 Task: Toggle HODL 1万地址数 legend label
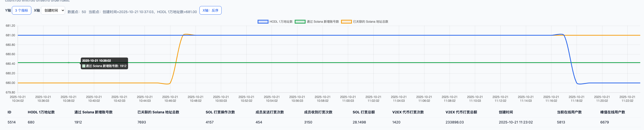[x=281, y=22]
